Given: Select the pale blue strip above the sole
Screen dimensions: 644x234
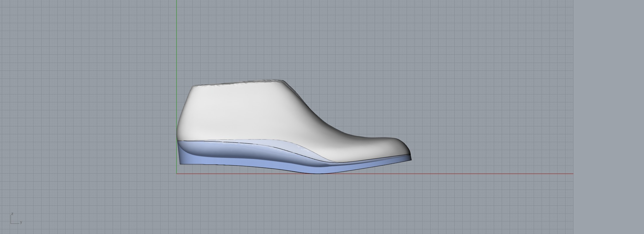Looking at the screenshot, I should coord(293,147).
